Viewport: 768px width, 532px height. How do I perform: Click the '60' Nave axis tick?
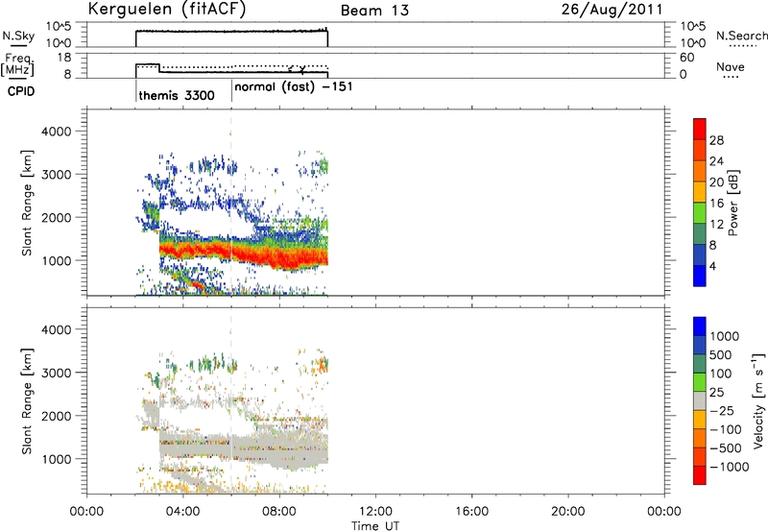687,58
